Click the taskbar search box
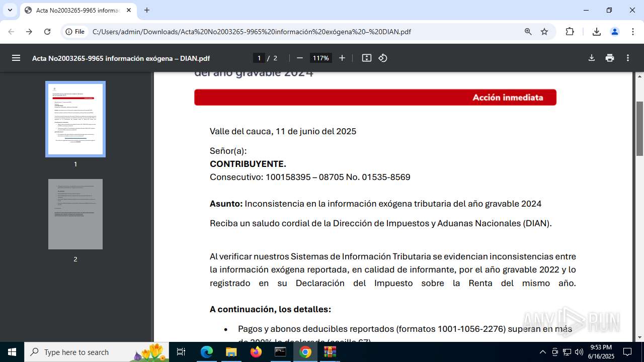Screen dimensions: 644x362 [x=98, y=352]
